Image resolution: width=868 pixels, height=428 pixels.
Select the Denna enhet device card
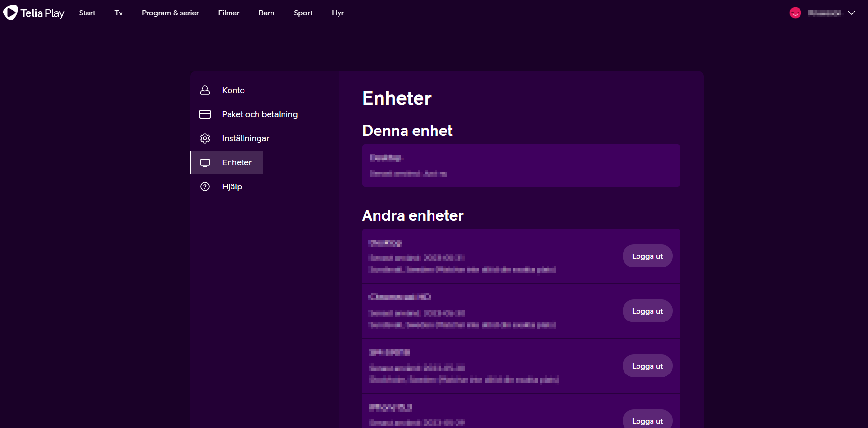pos(521,165)
